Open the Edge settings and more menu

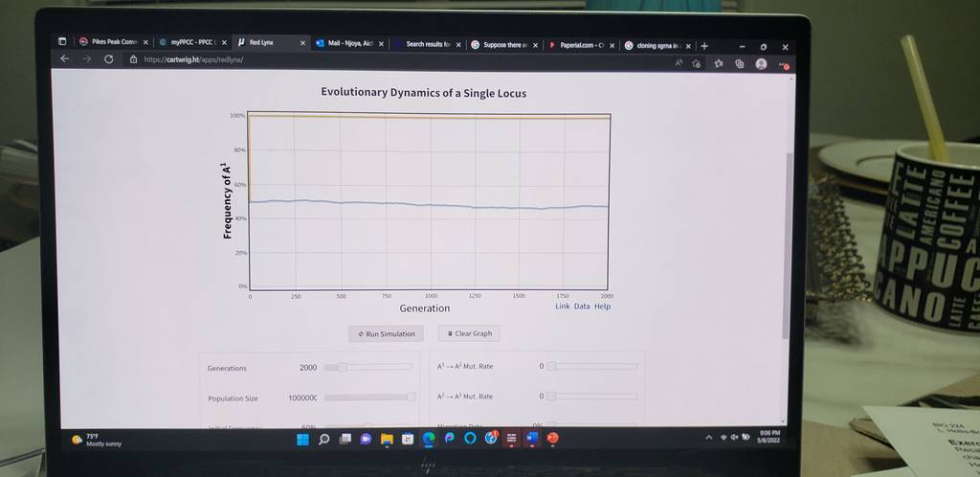pyautogui.click(x=783, y=64)
